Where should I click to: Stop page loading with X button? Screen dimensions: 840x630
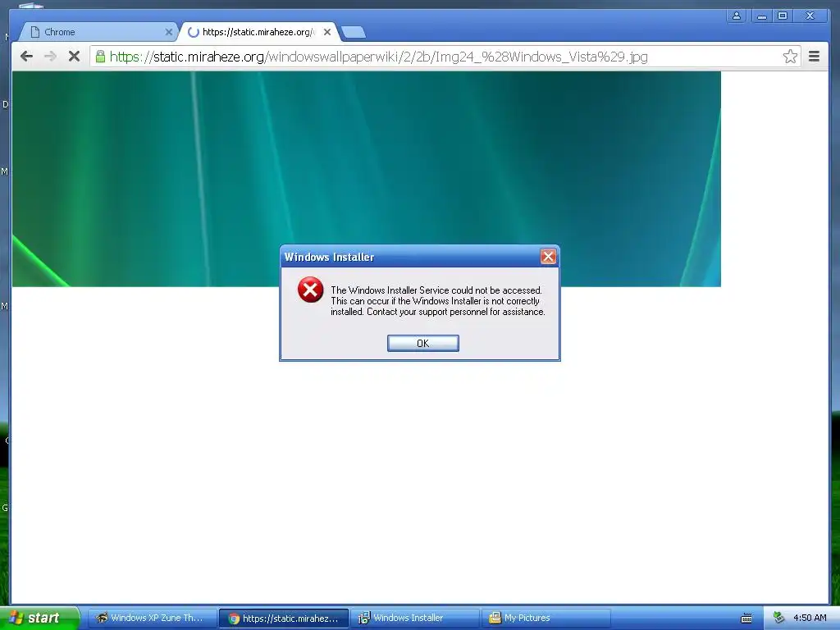74,57
